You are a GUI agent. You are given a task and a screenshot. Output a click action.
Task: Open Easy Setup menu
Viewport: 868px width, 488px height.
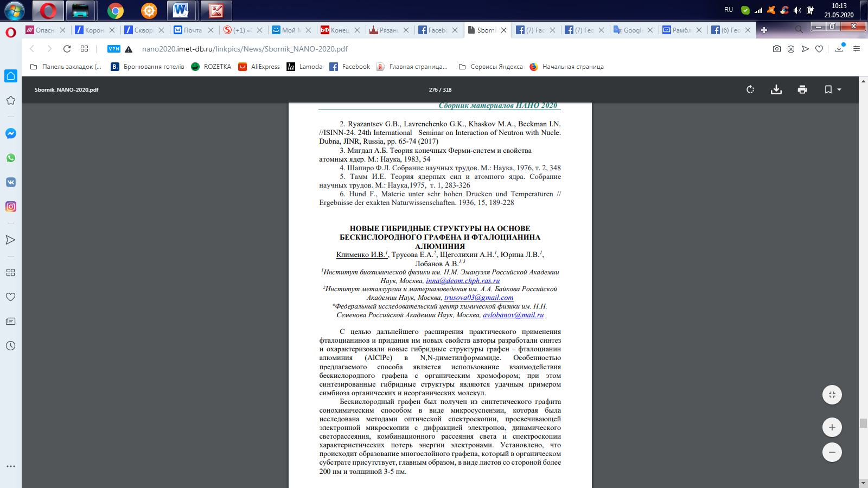pos(857,49)
